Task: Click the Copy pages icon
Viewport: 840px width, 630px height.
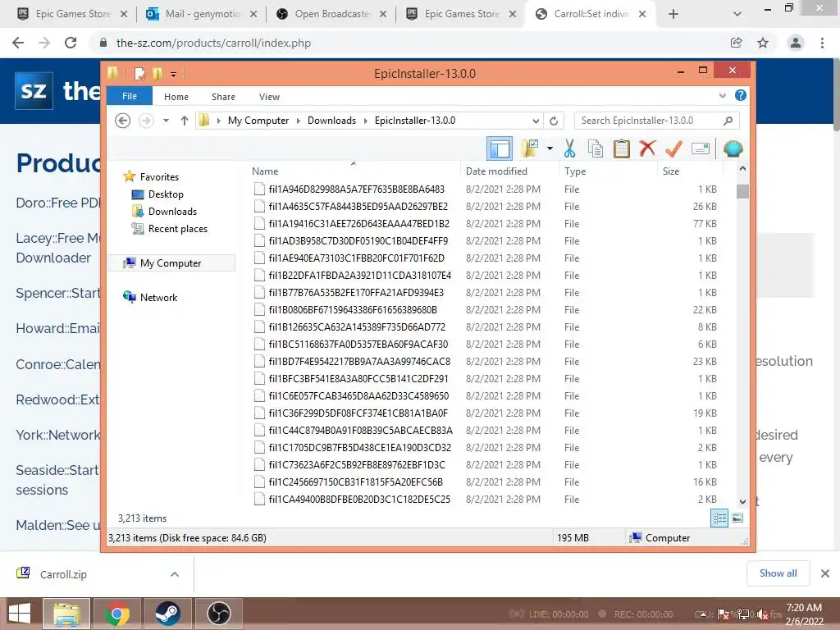Action: (x=596, y=148)
